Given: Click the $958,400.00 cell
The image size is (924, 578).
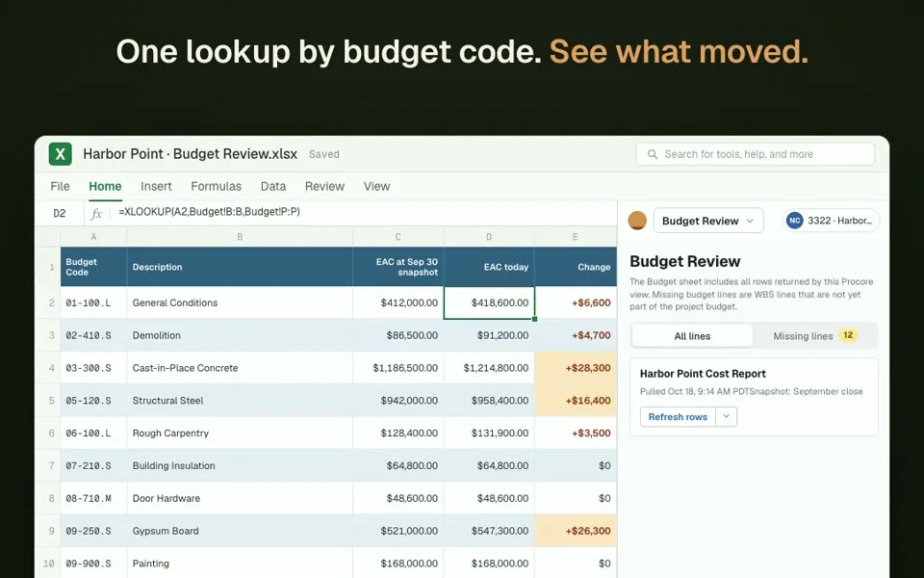Looking at the screenshot, I should 489,401.
